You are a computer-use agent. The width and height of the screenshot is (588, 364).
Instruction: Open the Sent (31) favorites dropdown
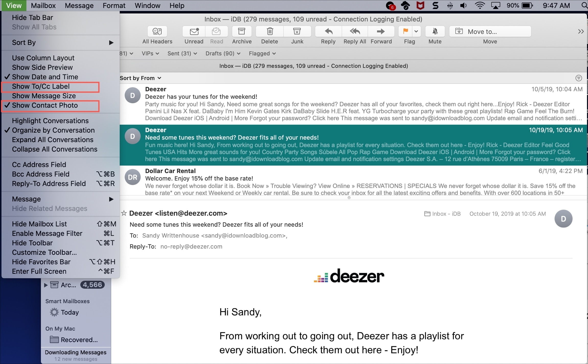182,53
